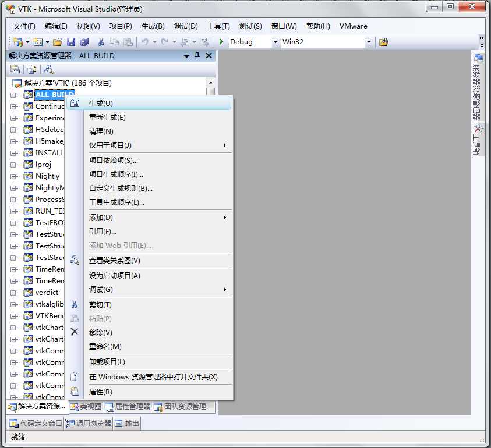Click the Cut scissors icon in toolbar
491x448 pixels.
tap(101, 42)
